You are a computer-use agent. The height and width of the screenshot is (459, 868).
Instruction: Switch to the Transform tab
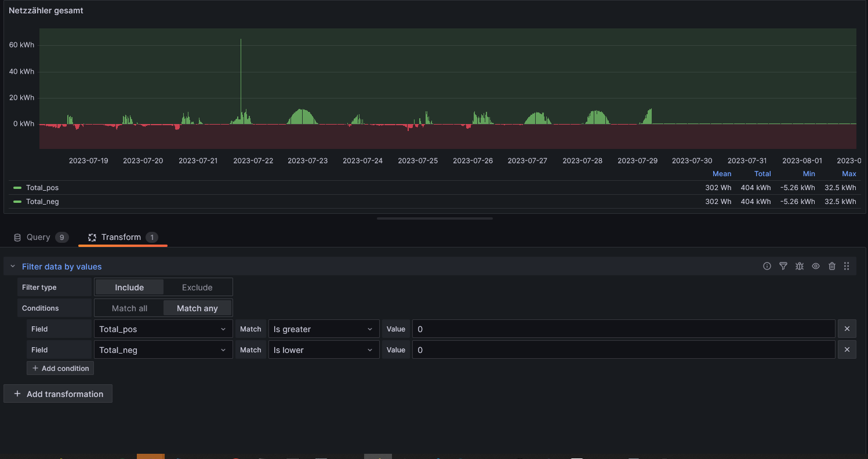122,237
